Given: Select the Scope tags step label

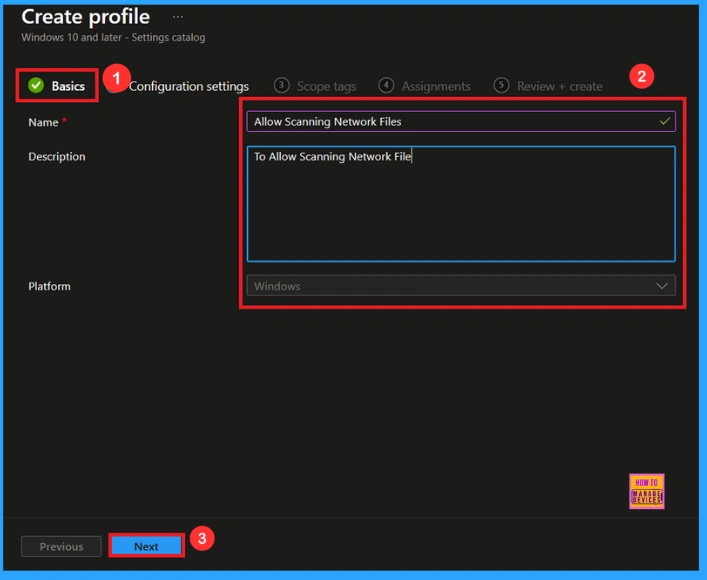Looking at the screenshot, I should click(x=326, y=87).
